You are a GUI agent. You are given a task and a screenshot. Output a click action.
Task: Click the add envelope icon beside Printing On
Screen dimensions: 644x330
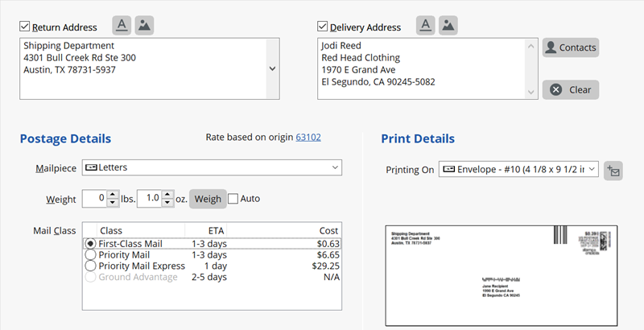[x=613, y=170]
